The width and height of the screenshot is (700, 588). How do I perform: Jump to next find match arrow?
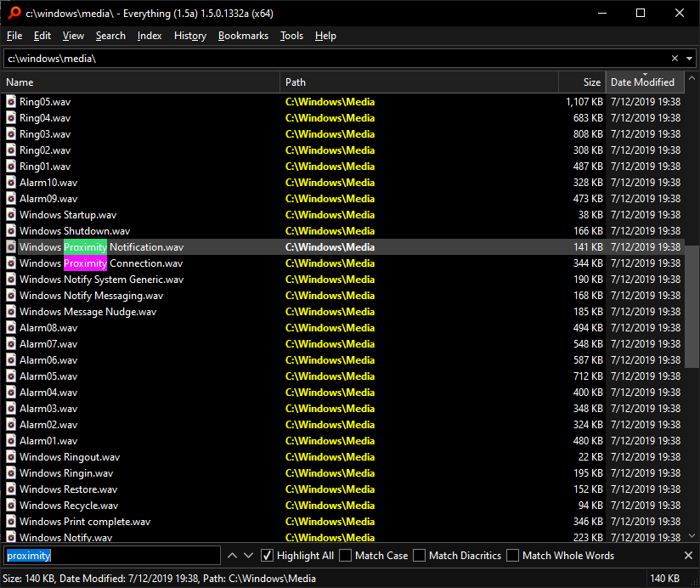point(248,556)
